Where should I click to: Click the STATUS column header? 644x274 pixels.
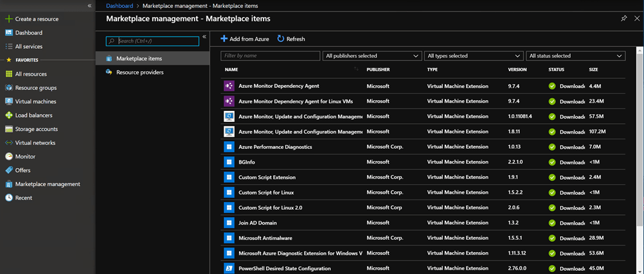(x=556, y=70)
